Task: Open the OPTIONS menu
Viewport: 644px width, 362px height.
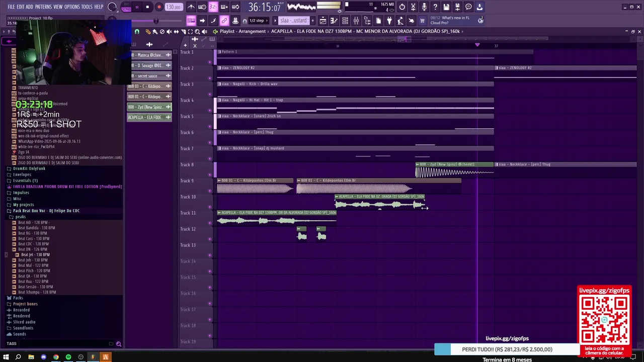Action: tap(72, 7)
